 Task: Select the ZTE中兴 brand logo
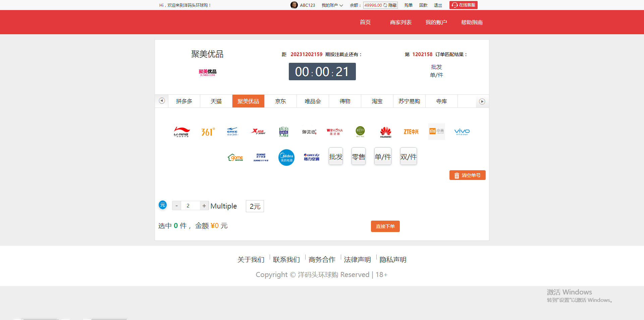[411, 132]
